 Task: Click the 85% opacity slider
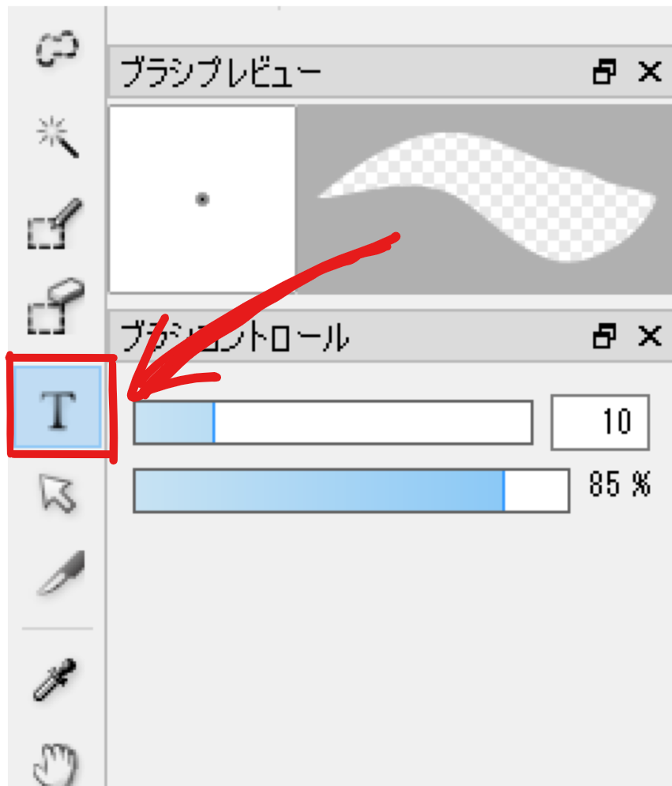[351, 491]
